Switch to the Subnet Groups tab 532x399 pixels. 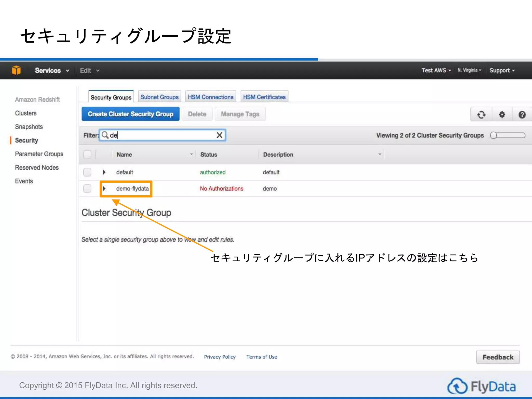tap(159, 97)
